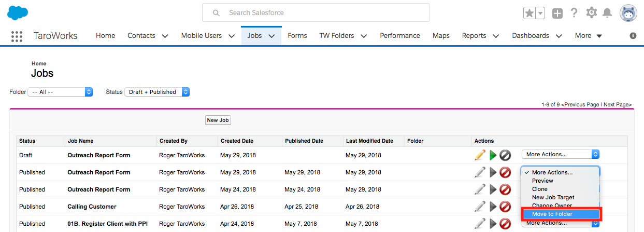
Task: Click pencil icon on Published job created May 29
Action: pyautogui.click(x=480, y=172)
